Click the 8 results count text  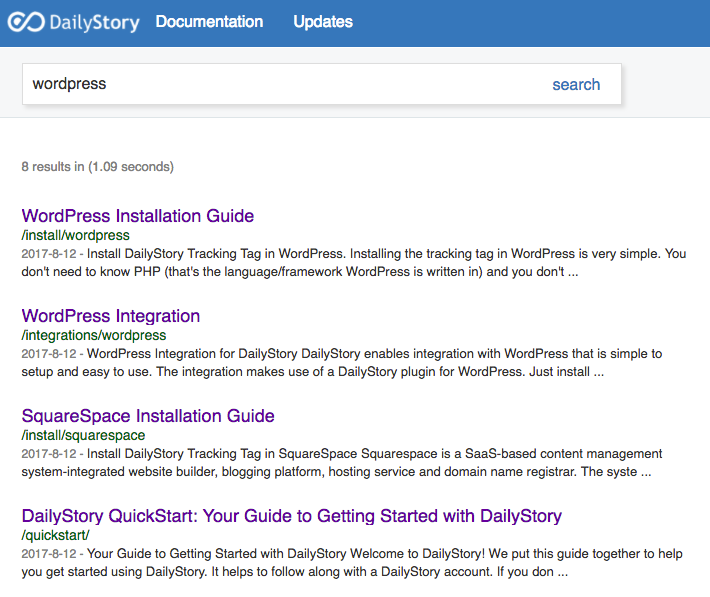tap(97, 167)
